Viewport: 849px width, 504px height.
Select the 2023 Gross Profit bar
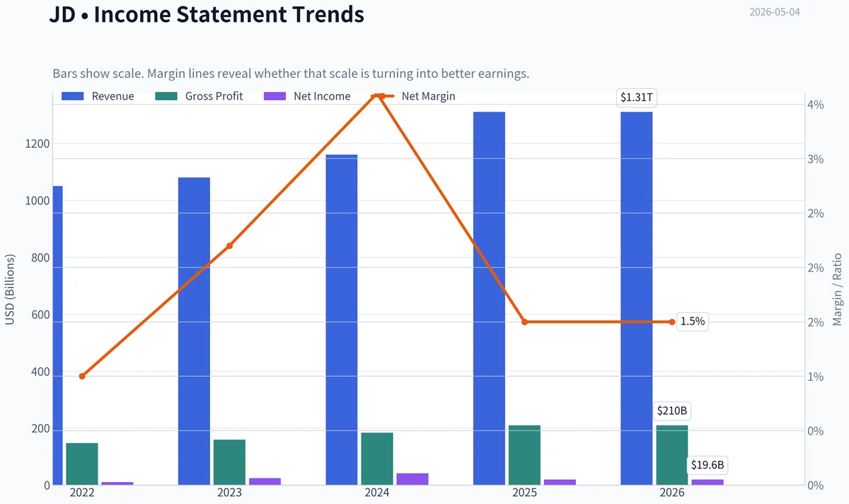(229, 462)
